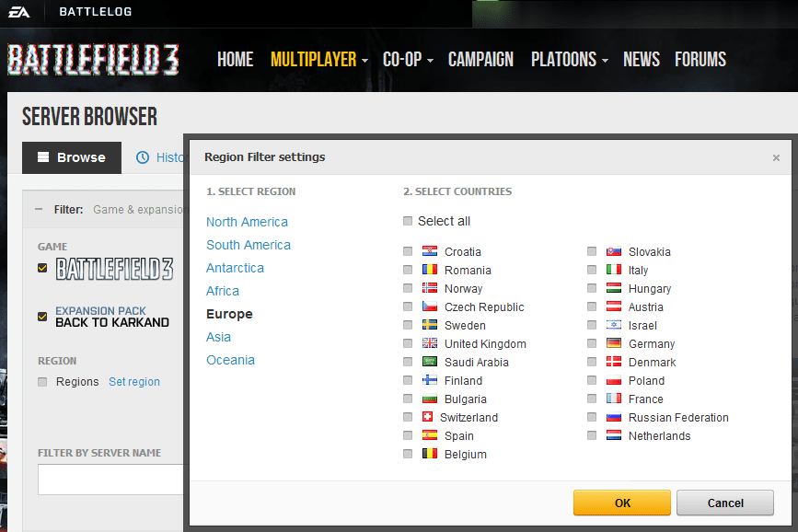Click the Saudi Arabia flag icon
The height and width of the screenshot is (532, 798).
coord(430,362)
